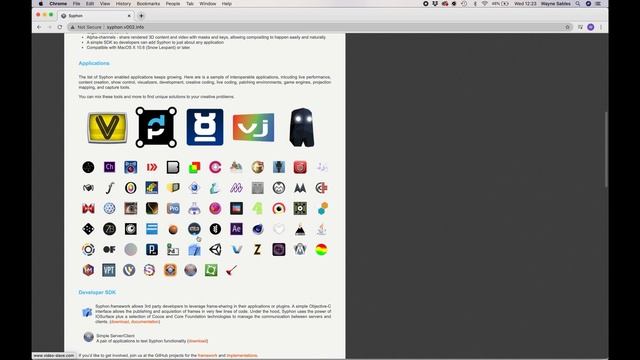
Task: Click the purple wavy "M" icon
Action: (236, 188)
